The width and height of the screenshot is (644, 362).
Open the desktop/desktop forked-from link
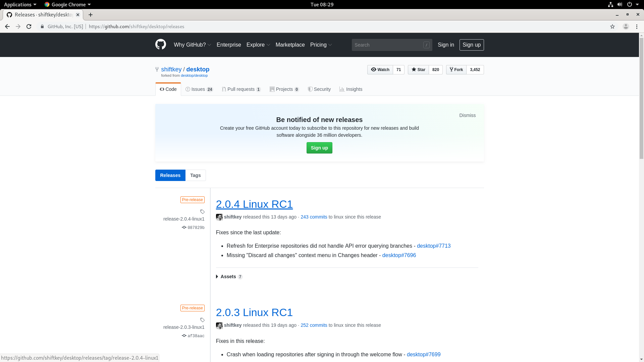tap(194, 76)
